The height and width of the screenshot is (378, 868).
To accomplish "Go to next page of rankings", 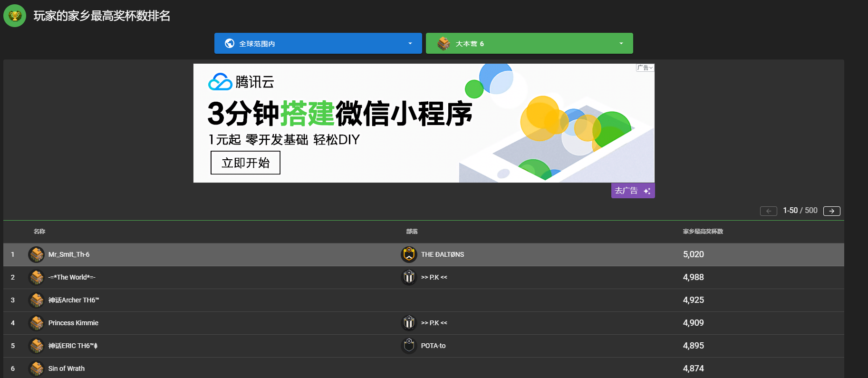I will click(x=831, y=211).
